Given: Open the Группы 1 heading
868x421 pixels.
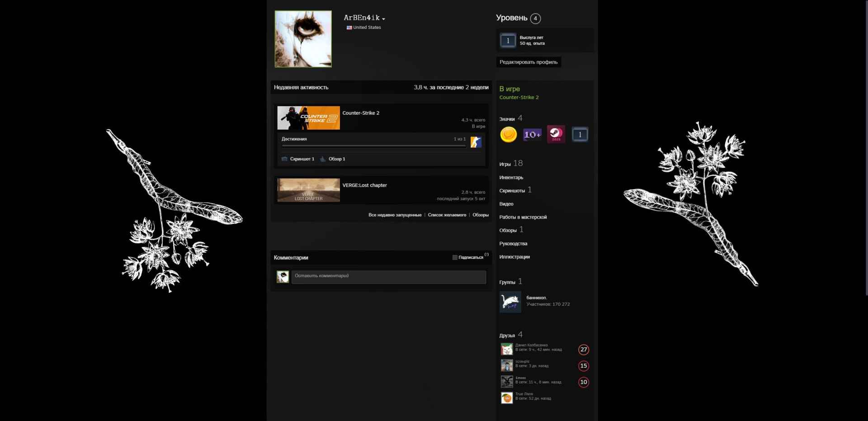Looking at the screenshot, I should pyautogui.click(x=511, y=282).
